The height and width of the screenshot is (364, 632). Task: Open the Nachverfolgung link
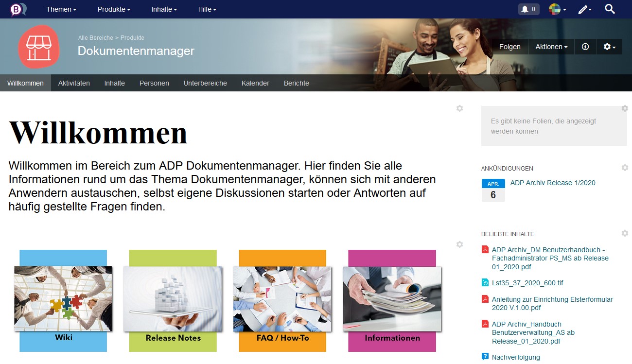(516, 357)
